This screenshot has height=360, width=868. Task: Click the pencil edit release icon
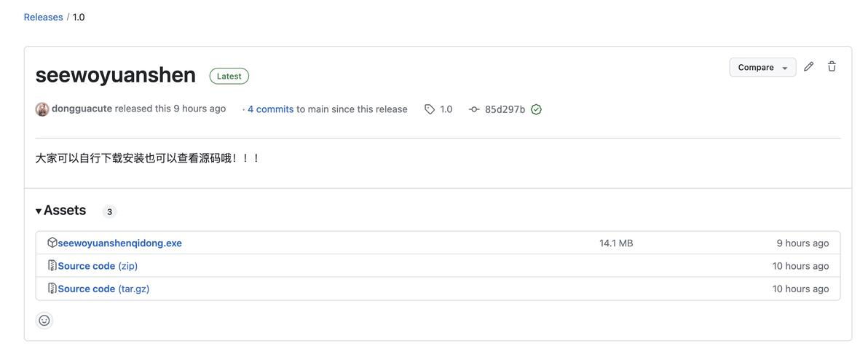click(x=808, y=67)
